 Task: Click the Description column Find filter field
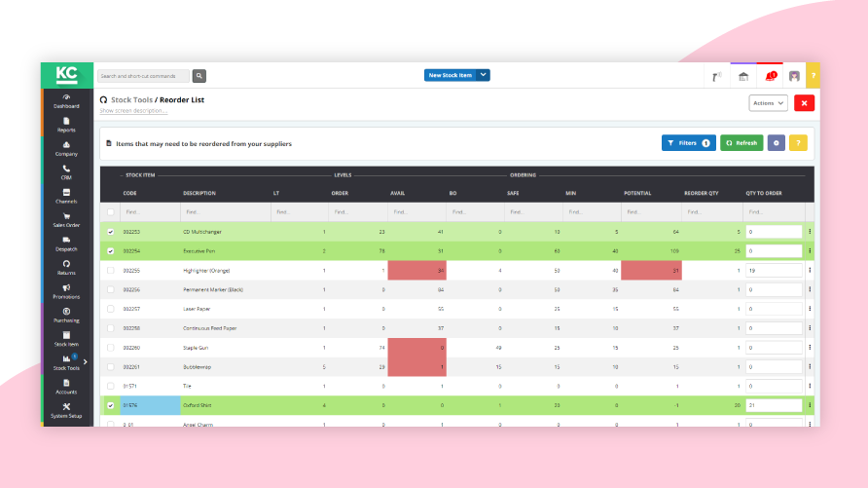click(x=226, y=212)
